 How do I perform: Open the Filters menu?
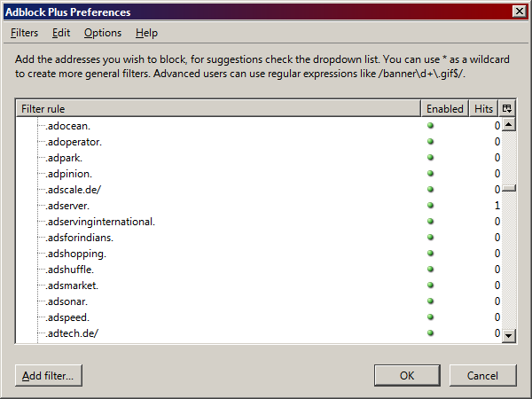coord(24,33)
